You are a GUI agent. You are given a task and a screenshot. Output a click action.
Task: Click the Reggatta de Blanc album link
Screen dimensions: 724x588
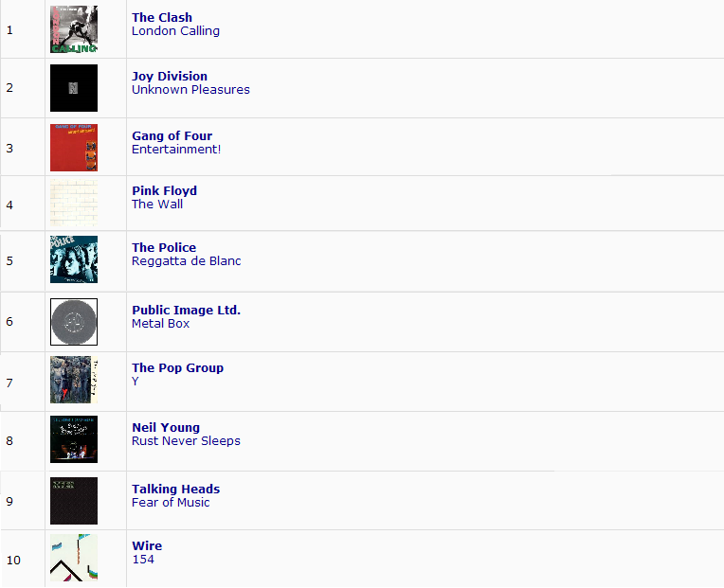(187, 261)
